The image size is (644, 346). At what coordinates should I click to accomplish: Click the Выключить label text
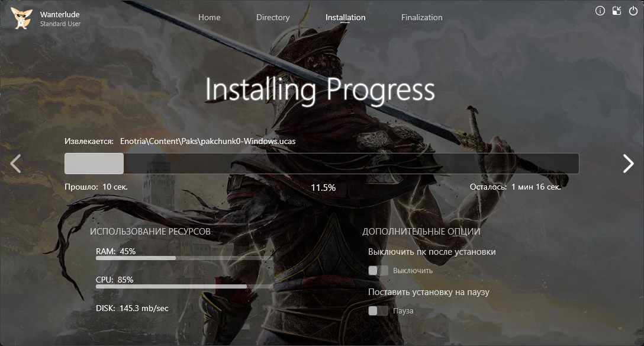click(413, 271)
